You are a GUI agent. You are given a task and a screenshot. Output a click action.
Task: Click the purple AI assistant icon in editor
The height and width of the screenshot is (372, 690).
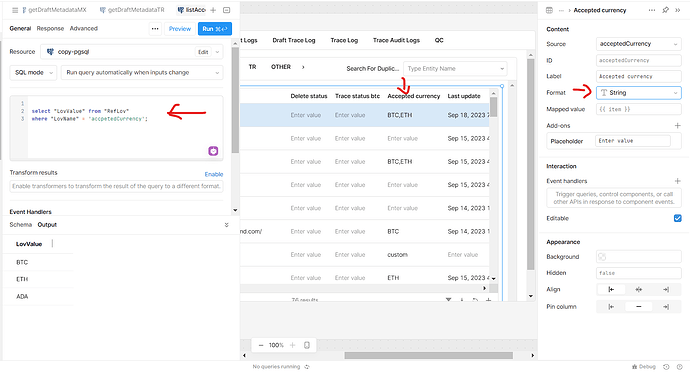213,151
